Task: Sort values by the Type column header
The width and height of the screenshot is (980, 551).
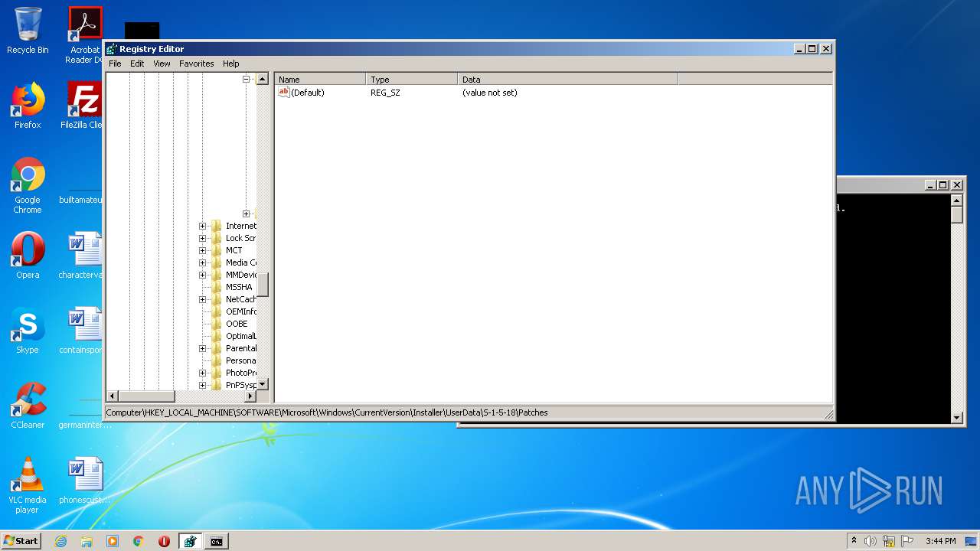Action: tap(412, 79)
